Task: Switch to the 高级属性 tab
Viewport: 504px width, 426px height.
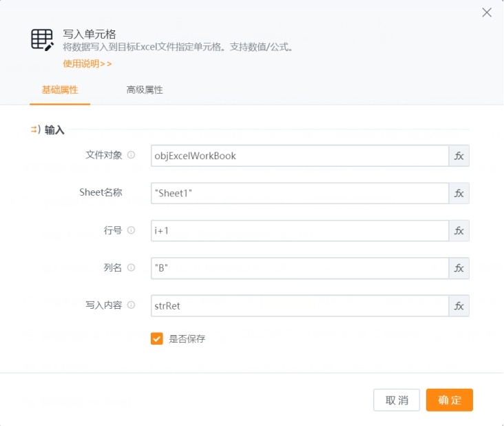Action: (145, 90)
